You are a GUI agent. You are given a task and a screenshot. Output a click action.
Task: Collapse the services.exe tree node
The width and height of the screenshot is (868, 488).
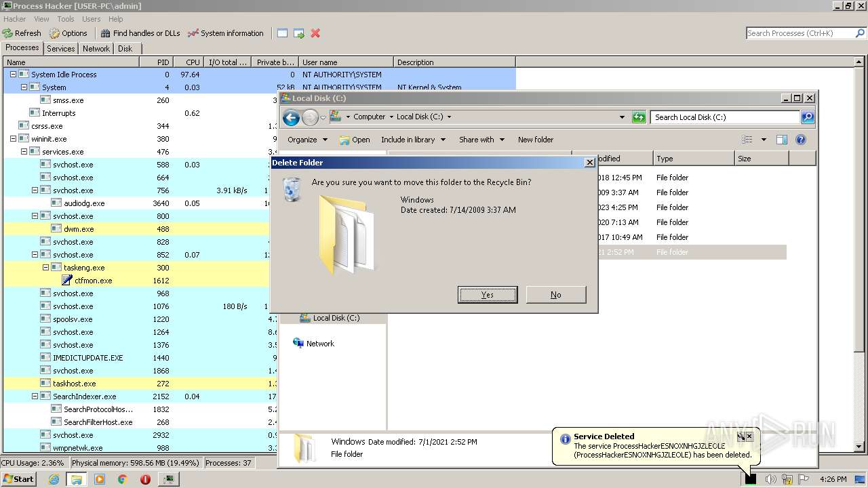[x=24, y=152]
